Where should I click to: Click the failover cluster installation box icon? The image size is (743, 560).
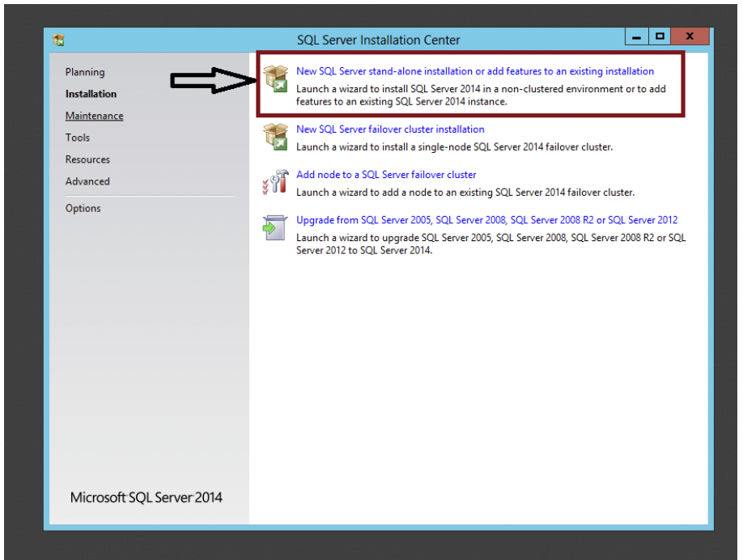click(275, 137)
